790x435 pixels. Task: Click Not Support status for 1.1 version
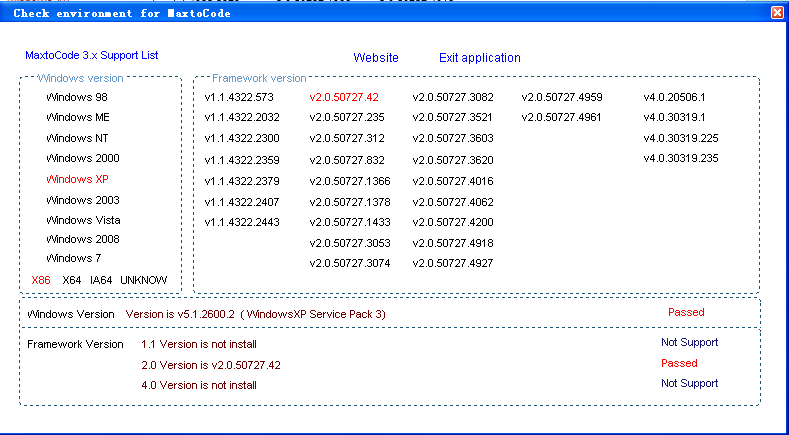click(x=690, y=343)
